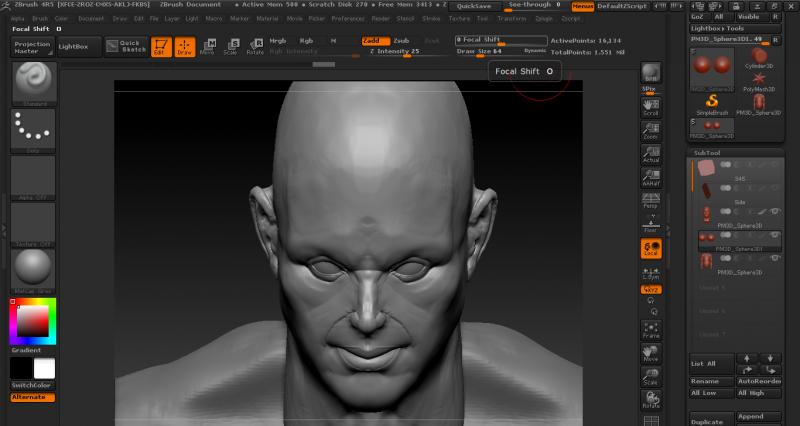The width and height of the screenshot is (800, 426).
Task: Click the Frame mesh icon
Action: pyautogui.click(x=651, y=330)
